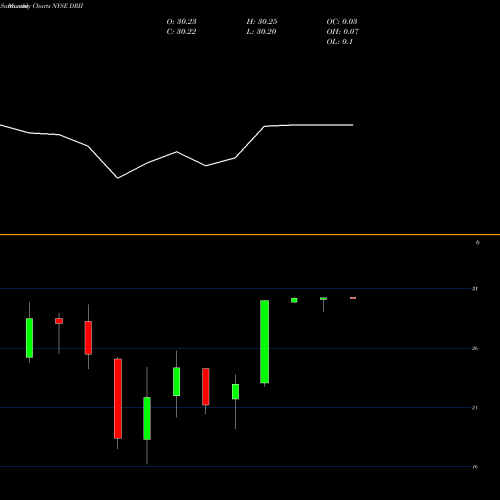Select the open value 'O: 30.23'
Image resolution: width=500 pixels, height=500 pixels.
pyautogui.click(x=181, y=22)
